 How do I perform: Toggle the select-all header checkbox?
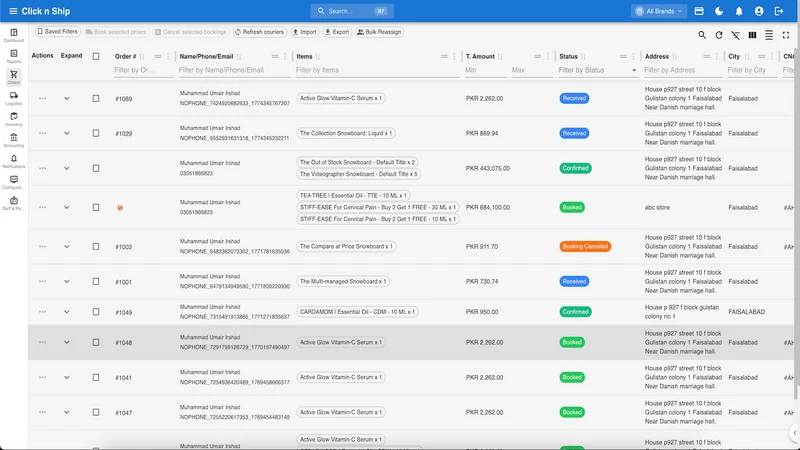[x=96, y=57]
